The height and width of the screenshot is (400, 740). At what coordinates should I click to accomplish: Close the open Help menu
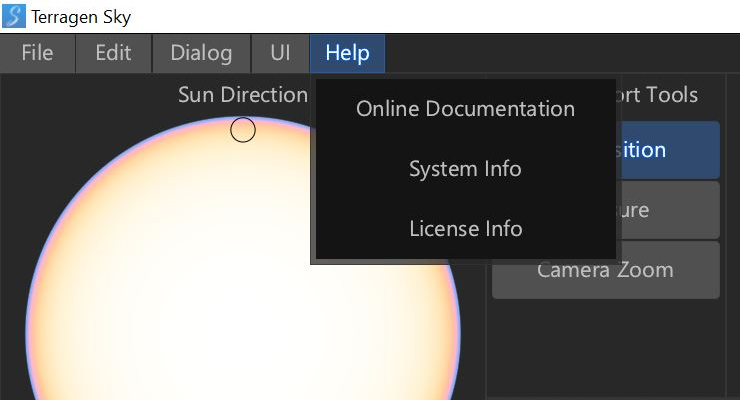347,53
